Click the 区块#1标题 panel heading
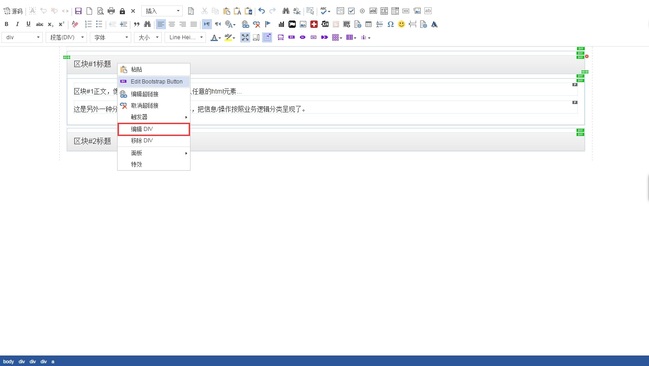This screenshot has height=366, width=649. click(92, 64)
